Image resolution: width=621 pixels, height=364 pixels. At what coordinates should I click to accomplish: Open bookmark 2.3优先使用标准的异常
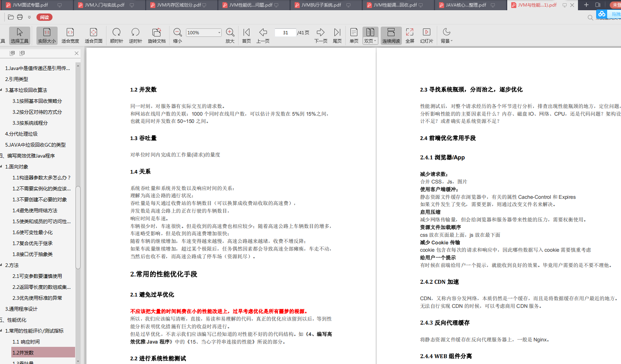tap(37, 298)
